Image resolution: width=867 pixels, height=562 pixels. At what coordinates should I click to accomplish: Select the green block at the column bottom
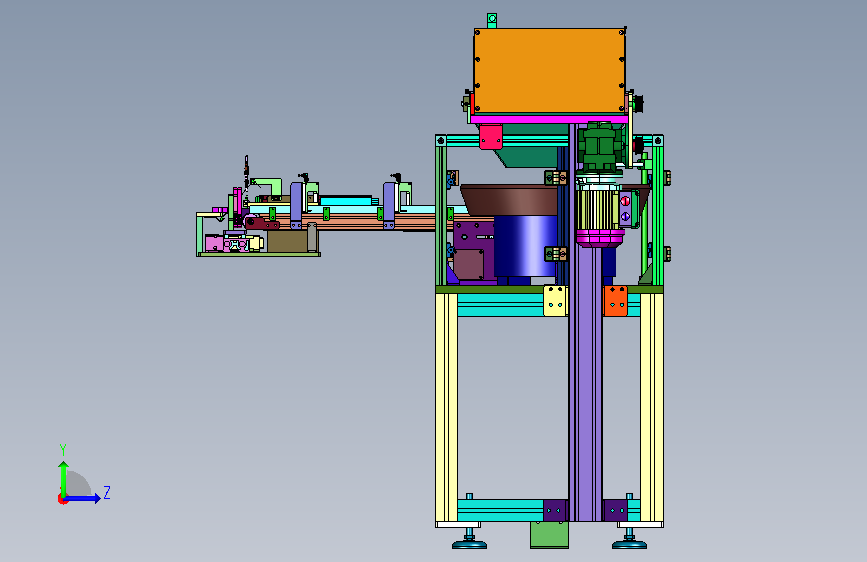(x=549, y=535)
